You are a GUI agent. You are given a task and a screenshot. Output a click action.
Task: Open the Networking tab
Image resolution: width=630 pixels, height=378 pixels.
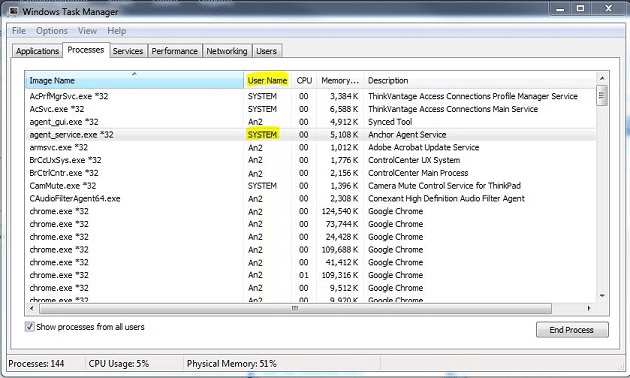pos(227,51)
